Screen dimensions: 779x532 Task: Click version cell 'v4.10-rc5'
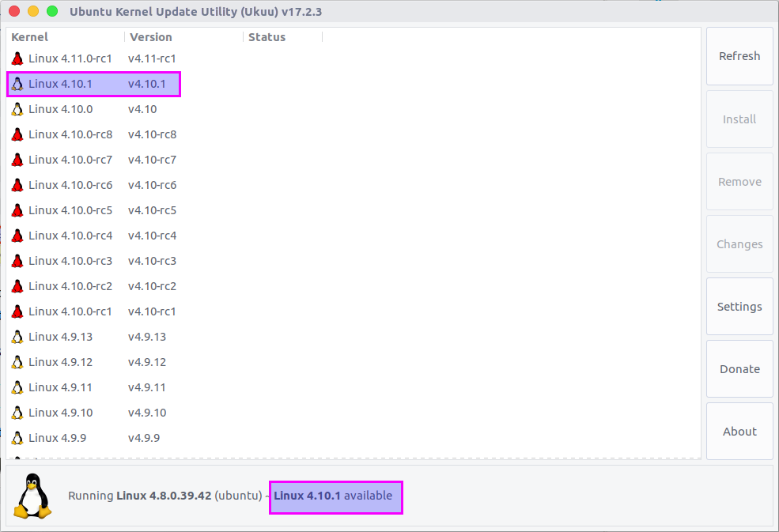tap(152, 210)
